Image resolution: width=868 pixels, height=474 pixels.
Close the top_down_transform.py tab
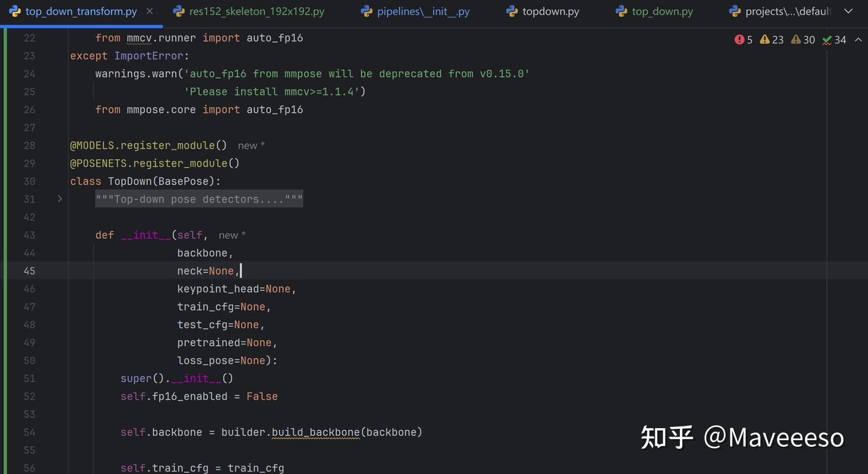[x=148, y=10]
